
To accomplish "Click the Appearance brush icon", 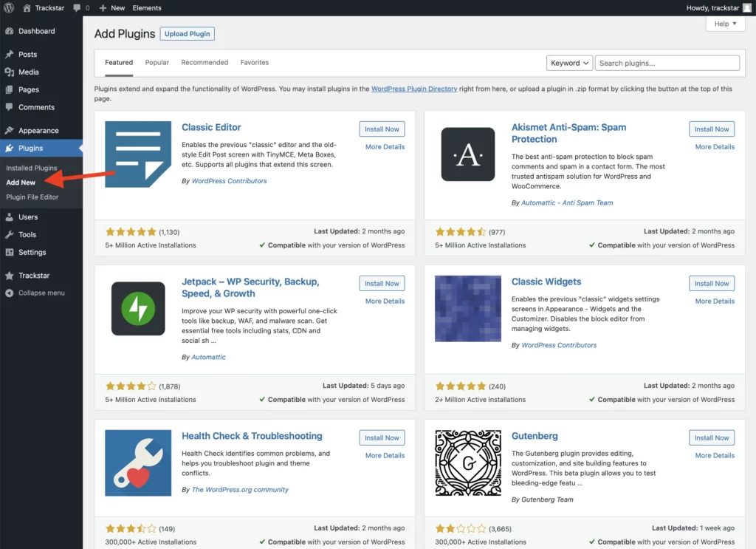I will click(x=9, y=130).
